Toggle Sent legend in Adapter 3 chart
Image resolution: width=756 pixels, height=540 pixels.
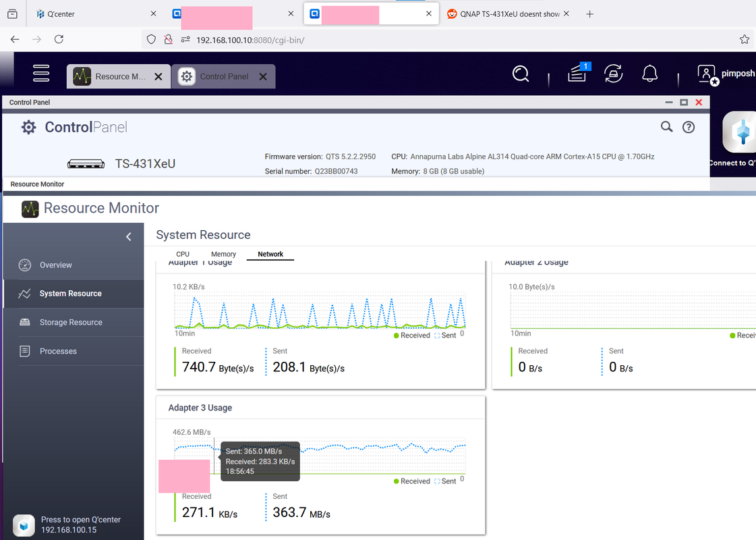[445, 481]
